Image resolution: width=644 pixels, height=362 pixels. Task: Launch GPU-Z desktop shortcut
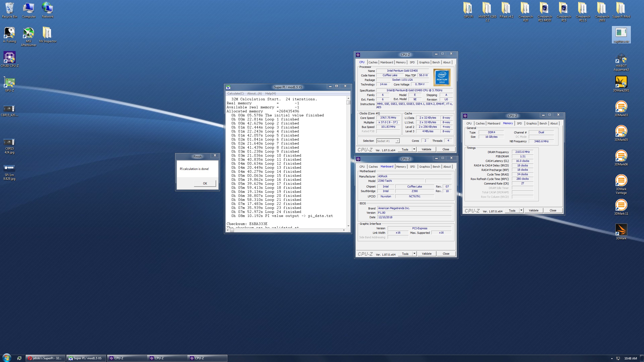(10, 84)
